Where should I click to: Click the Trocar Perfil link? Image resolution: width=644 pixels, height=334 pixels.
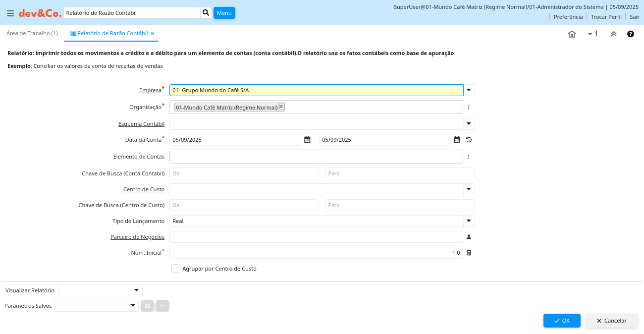[x=606, y=17]
